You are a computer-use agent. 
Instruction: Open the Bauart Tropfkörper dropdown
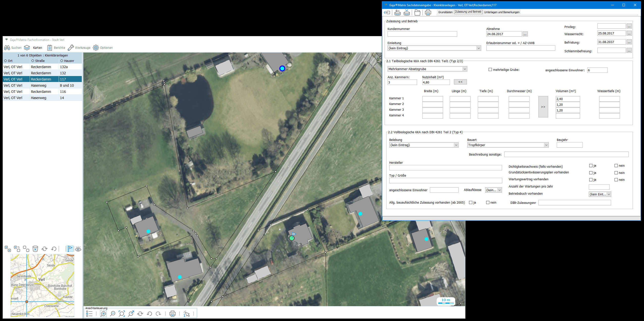(546, 145)
